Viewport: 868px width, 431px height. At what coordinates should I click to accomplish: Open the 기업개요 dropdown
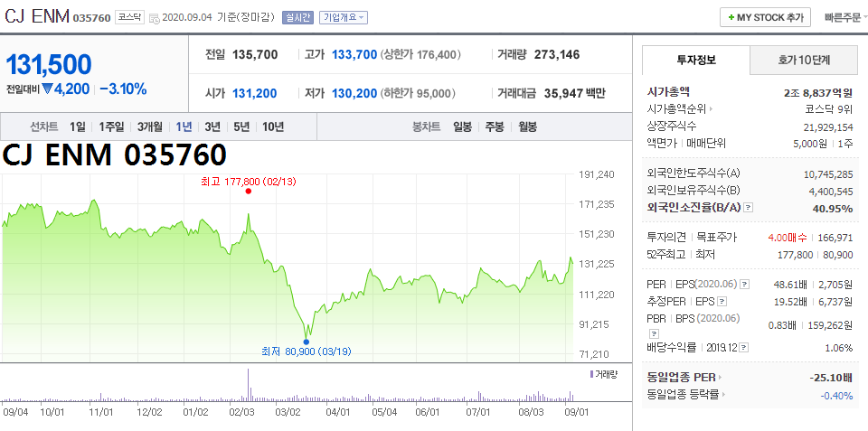pyautogui.click(x=344, y=18)
